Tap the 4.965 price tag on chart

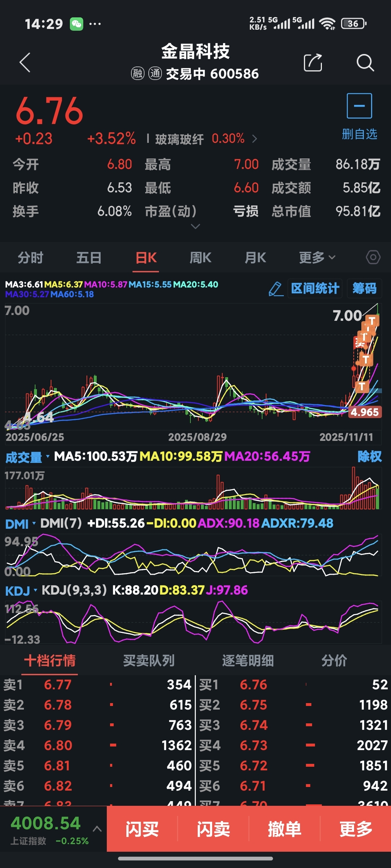click(365, 412)
